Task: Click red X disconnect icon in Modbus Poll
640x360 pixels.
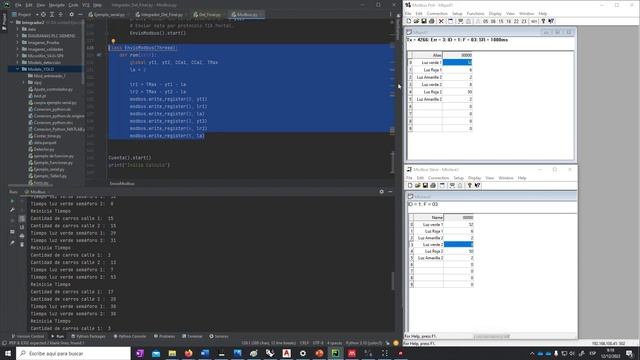Action: pyautogui.click(x=441, y=21)
